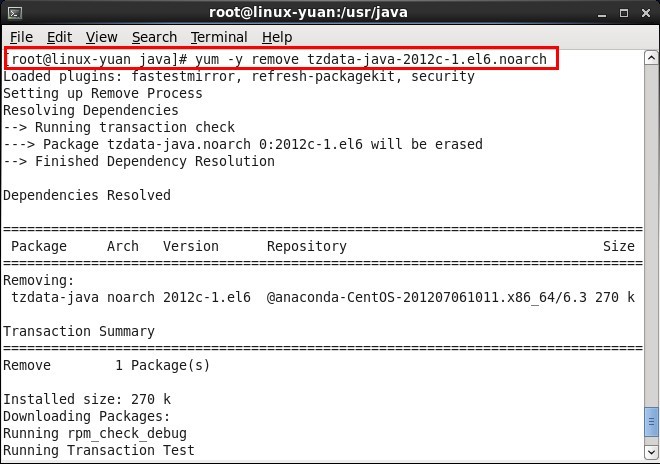Click the yum remove command line
This screenshot has height=464, width=660.
tap(280, 59)
